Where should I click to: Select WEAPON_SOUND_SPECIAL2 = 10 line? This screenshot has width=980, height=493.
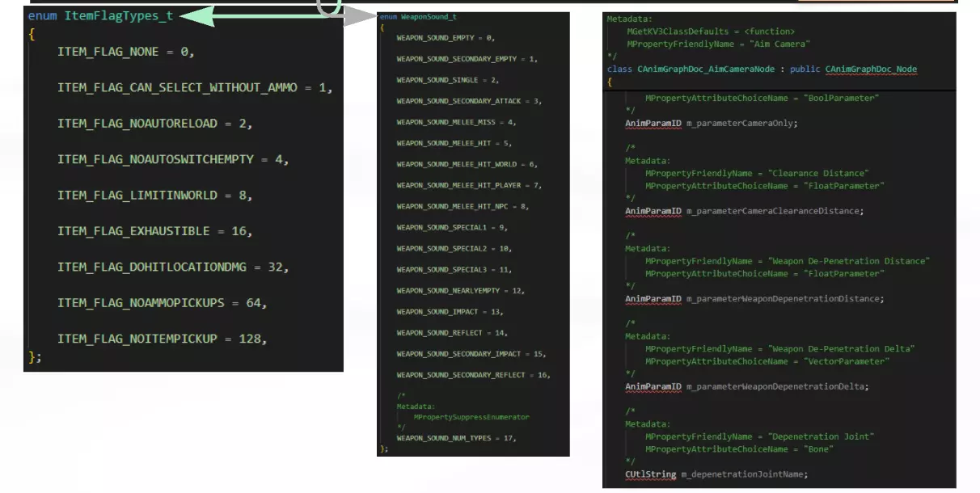(454, 248)
